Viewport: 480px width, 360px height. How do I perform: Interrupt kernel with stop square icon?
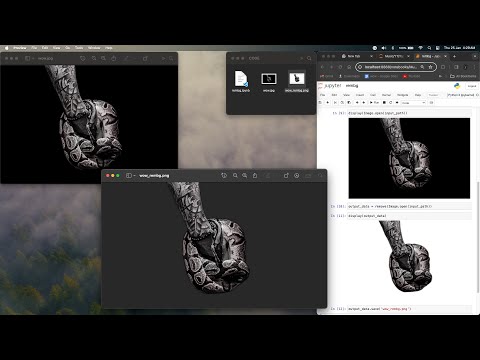pyautogui.click(x=384, y=103)
